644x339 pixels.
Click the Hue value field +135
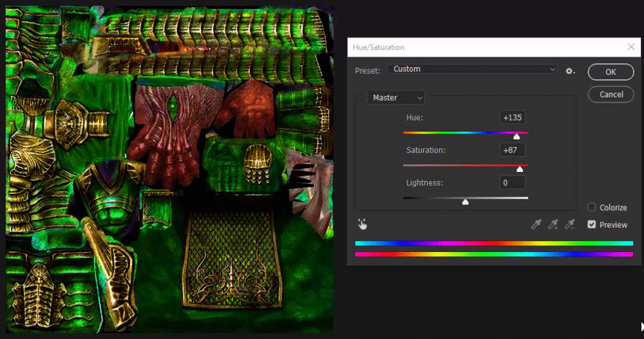coord(512,117)
